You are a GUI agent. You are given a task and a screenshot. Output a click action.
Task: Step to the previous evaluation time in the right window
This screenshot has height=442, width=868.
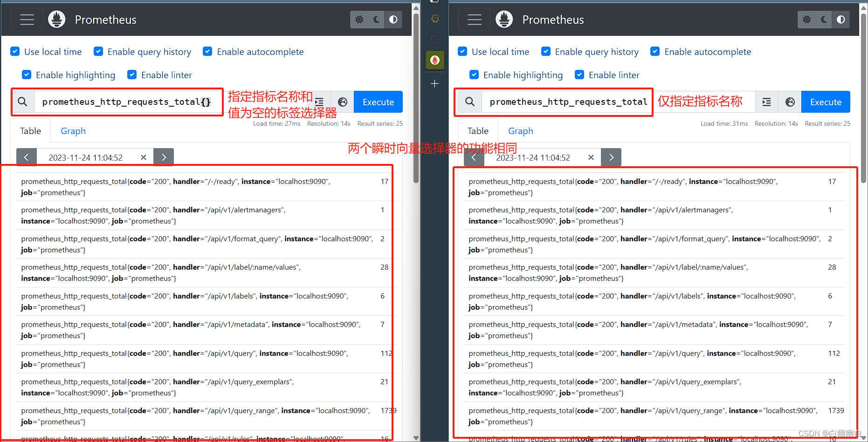pyautogui.click(x=474, y=157)
